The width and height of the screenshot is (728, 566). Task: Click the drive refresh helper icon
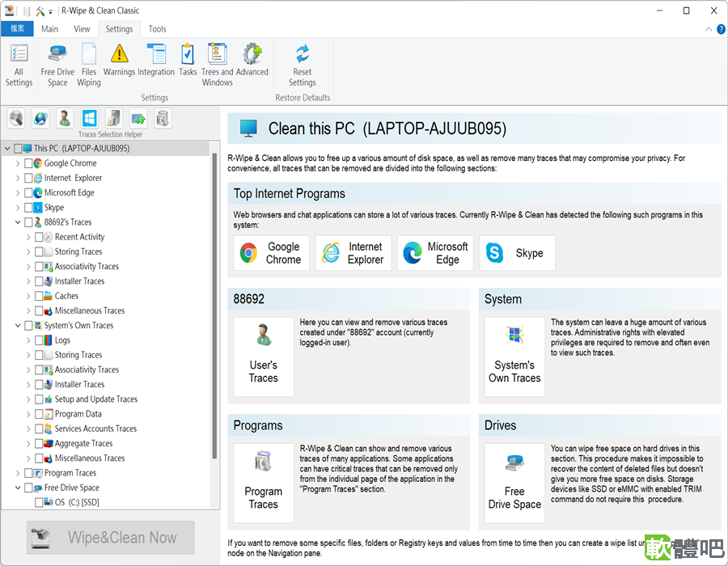(138, 118)
